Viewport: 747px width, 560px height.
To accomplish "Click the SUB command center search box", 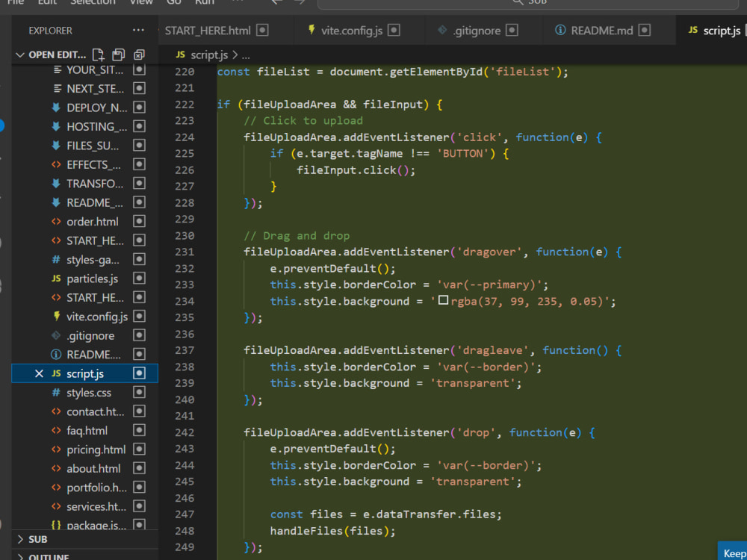I will pyautogui.click(x=528, y=2).
